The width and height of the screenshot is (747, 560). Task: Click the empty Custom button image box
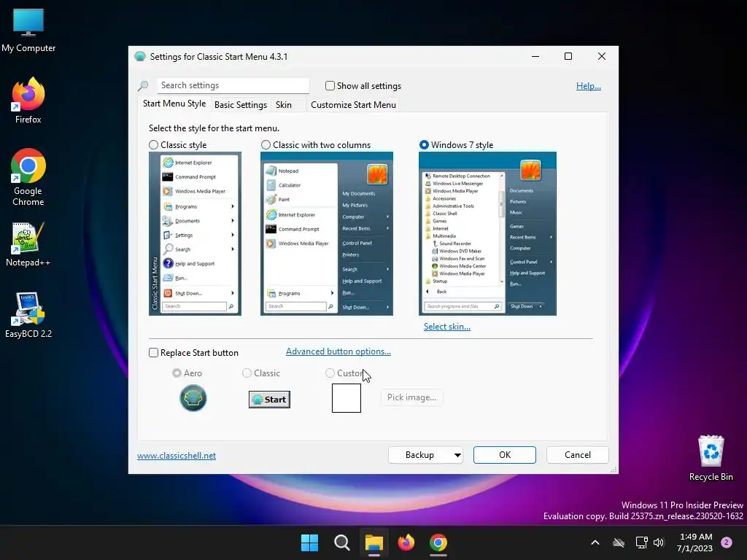tap(347, 398)
